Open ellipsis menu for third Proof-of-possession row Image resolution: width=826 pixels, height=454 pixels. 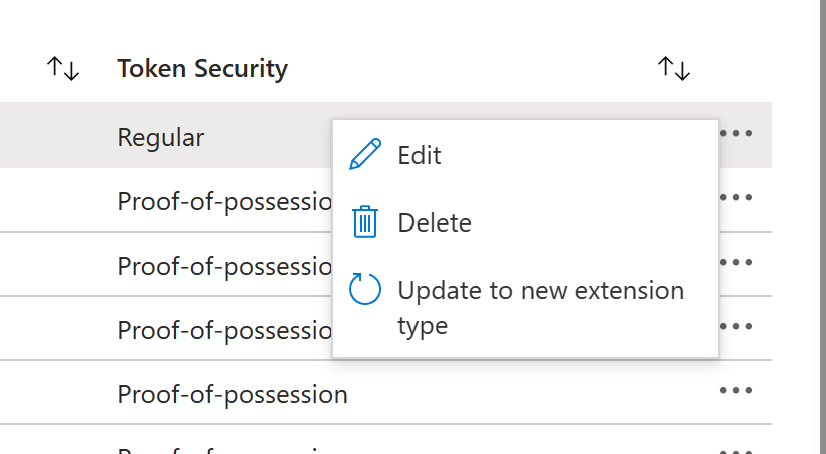[x=736, y=326]
